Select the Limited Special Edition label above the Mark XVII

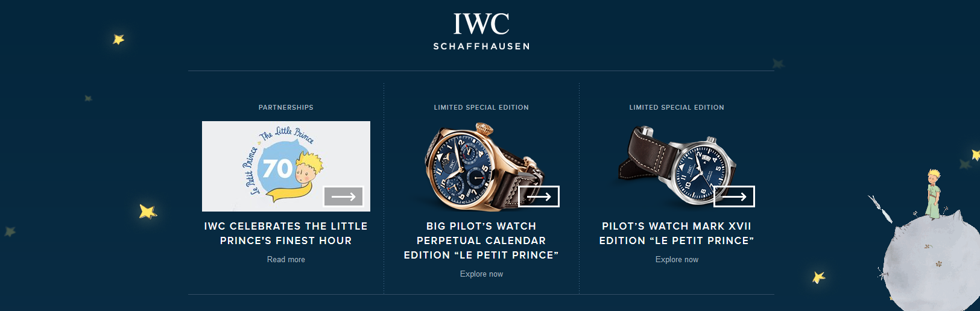click(677, 107)
